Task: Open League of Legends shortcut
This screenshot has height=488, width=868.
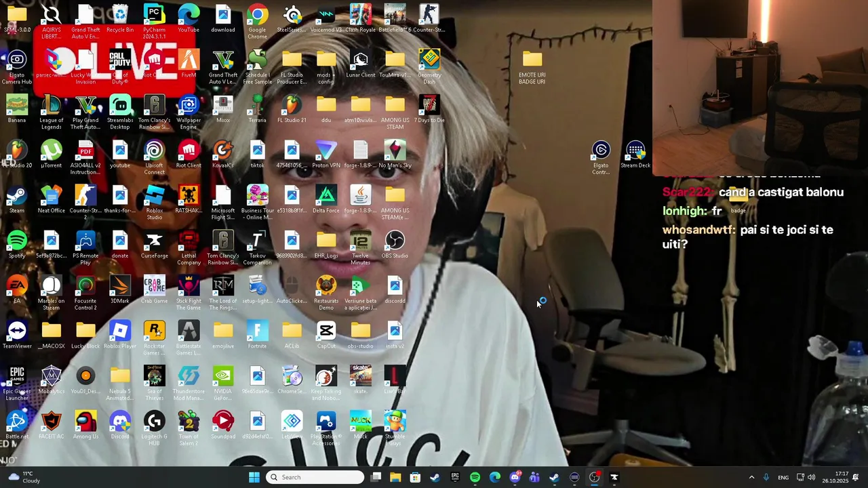Action: (52, 113)
